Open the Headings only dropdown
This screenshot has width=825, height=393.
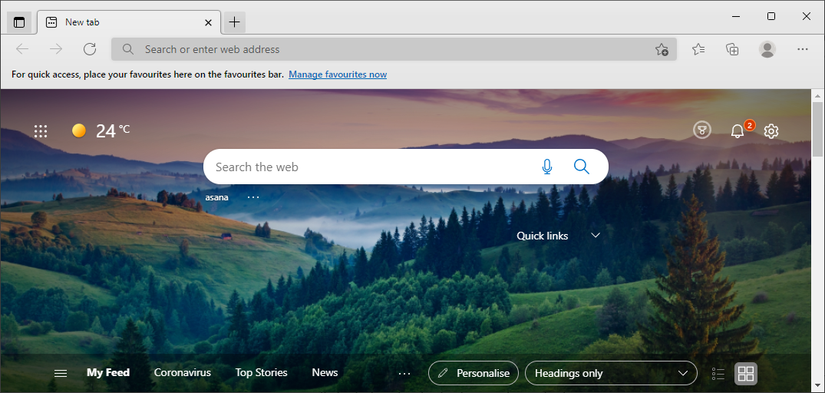coord(611,373)
